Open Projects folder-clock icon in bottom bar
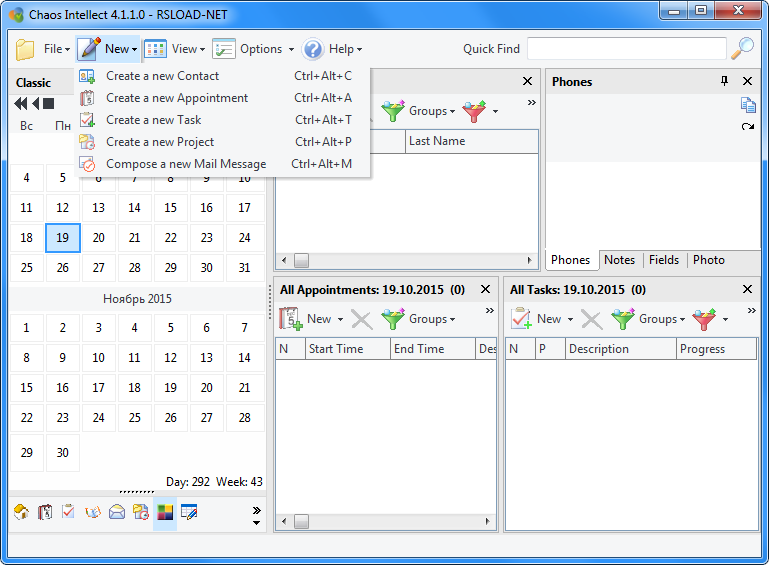 click(141, 512)
